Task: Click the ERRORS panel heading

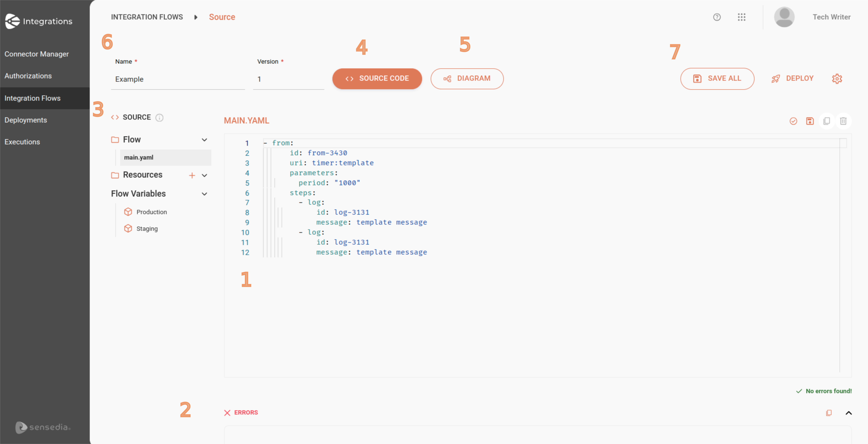Action: tap(241, 413)
